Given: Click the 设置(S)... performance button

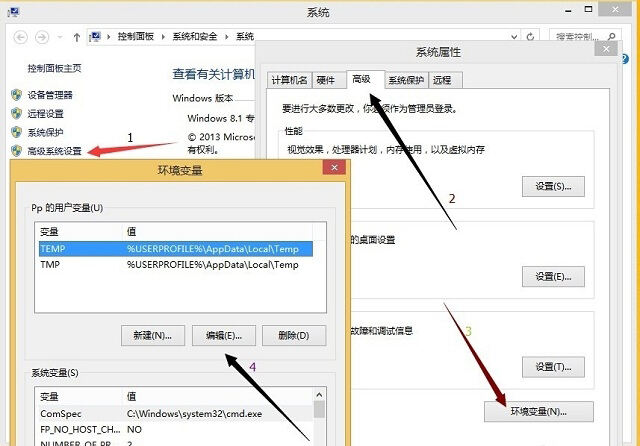Looking at the screenshot, I should 553,186.
